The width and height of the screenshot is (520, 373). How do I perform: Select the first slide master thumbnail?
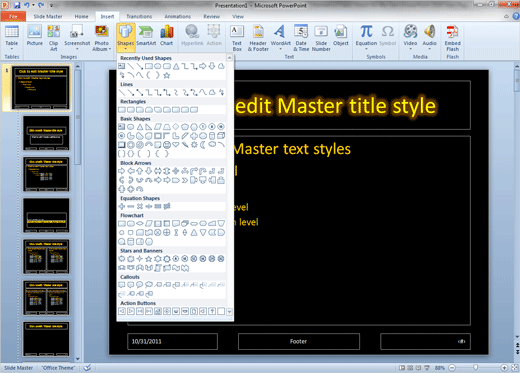41,87
